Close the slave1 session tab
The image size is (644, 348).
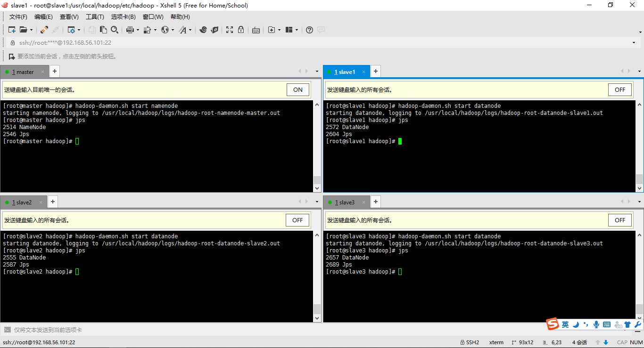point(364,72)
